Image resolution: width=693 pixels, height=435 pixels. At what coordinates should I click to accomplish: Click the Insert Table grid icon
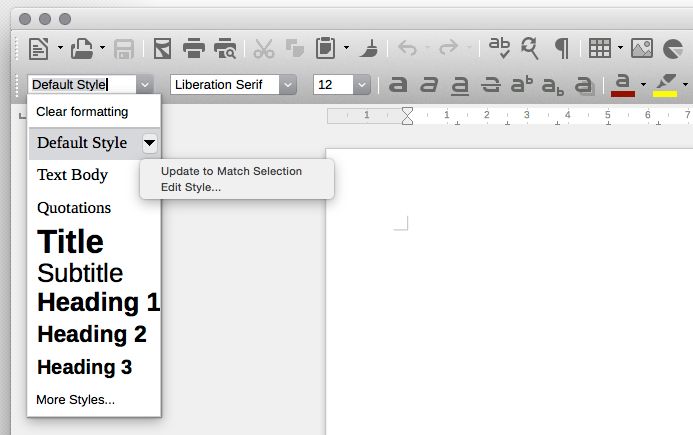pos(600,48)
